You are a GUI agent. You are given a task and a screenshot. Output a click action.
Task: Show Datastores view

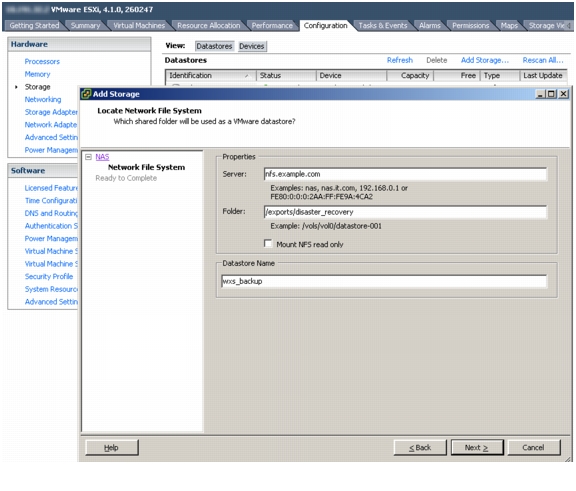click(214, 46)
